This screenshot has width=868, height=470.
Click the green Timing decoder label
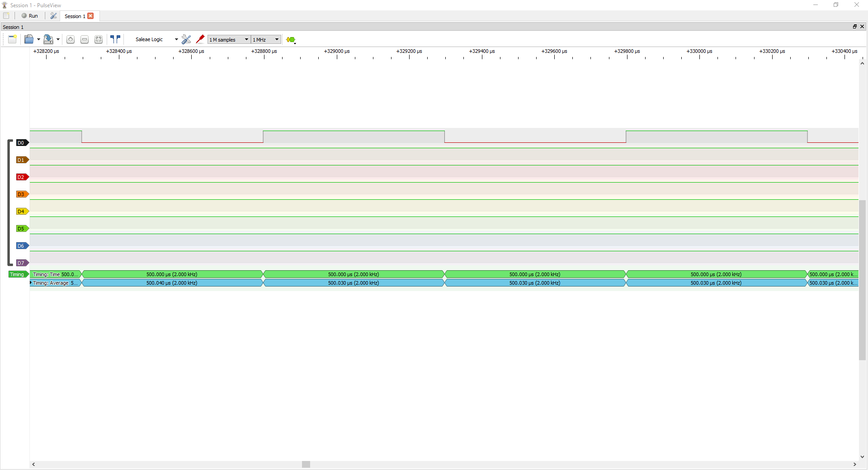point(17,274)
